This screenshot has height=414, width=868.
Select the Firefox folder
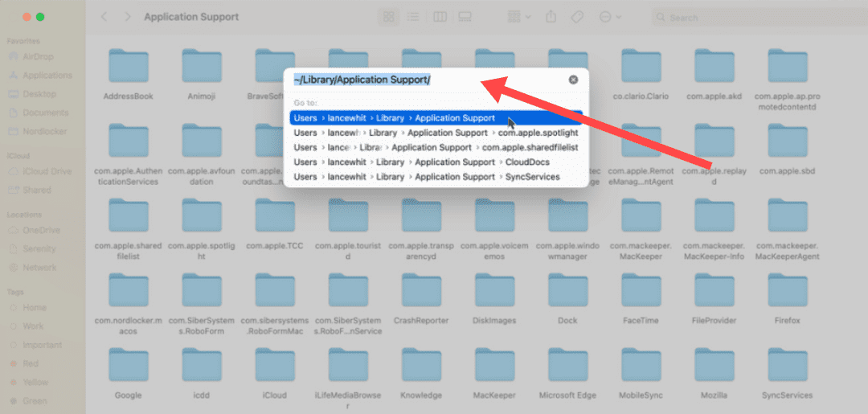click(x=788, y=299)
